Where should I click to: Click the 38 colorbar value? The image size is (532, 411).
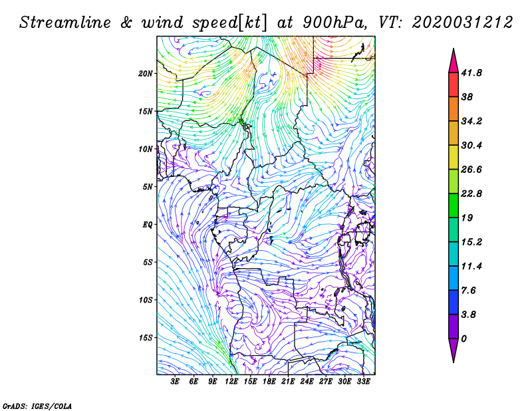click(467, 97)
